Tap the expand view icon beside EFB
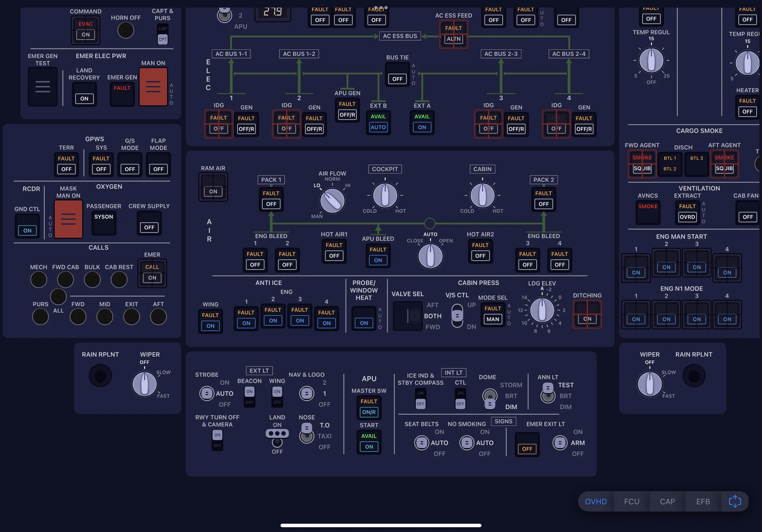Viewport: 762px width, 532px height. pos(735,501)
